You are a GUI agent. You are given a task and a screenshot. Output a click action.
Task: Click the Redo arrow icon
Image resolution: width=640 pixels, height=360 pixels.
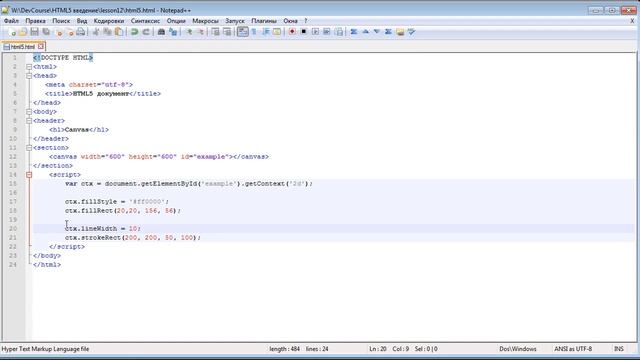146,32
